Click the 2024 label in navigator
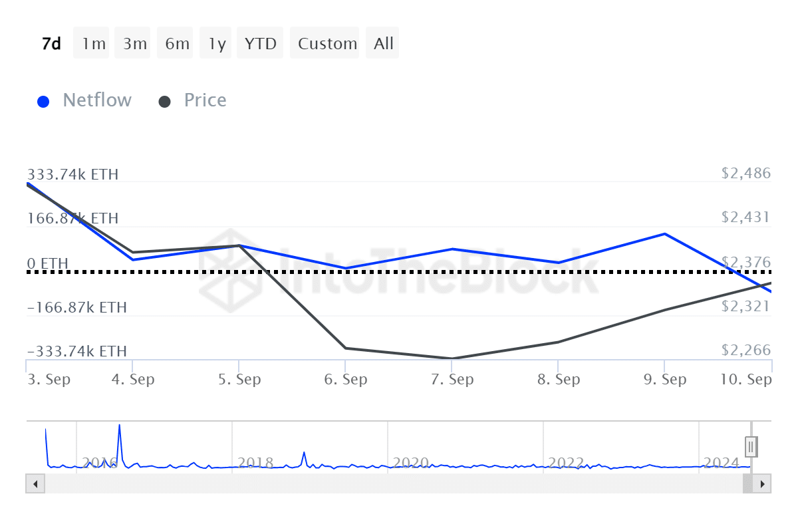Screen dimensions: 798x532 [721, 463]
